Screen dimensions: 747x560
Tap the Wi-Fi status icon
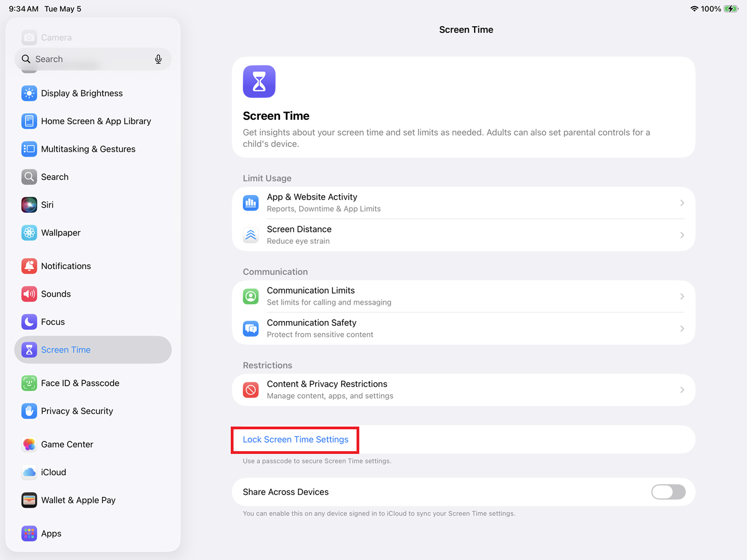pos(695,9)
